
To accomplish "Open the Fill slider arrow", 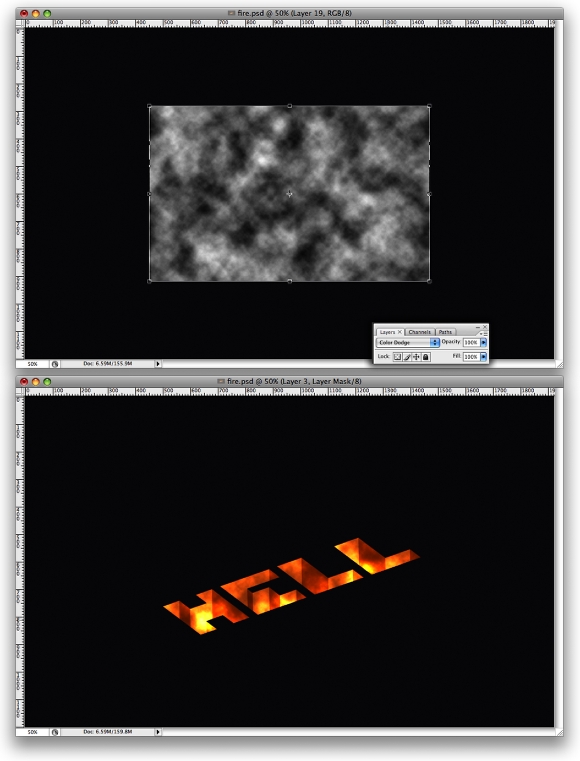I will (483, 357).
